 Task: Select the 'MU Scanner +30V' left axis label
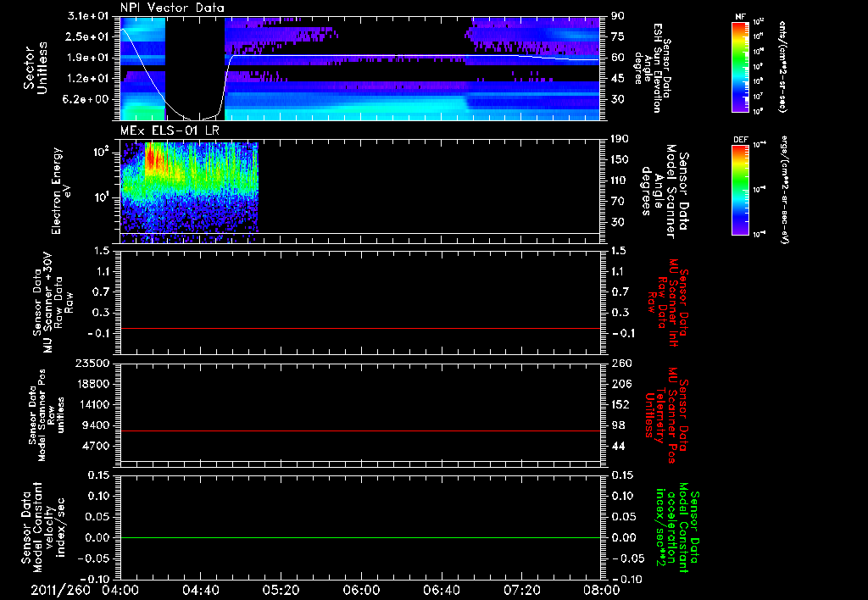coord(53,303)
